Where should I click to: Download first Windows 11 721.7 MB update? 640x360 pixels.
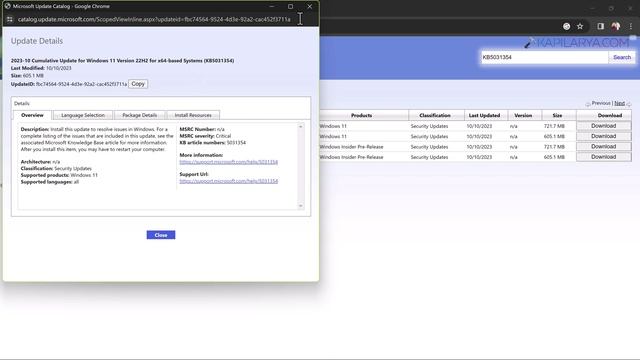tap(604, 126)
